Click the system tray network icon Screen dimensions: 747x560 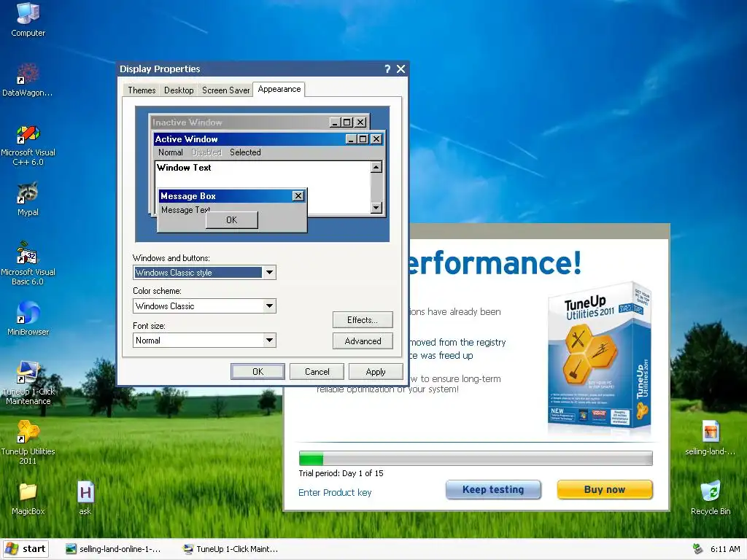(697, 549)
